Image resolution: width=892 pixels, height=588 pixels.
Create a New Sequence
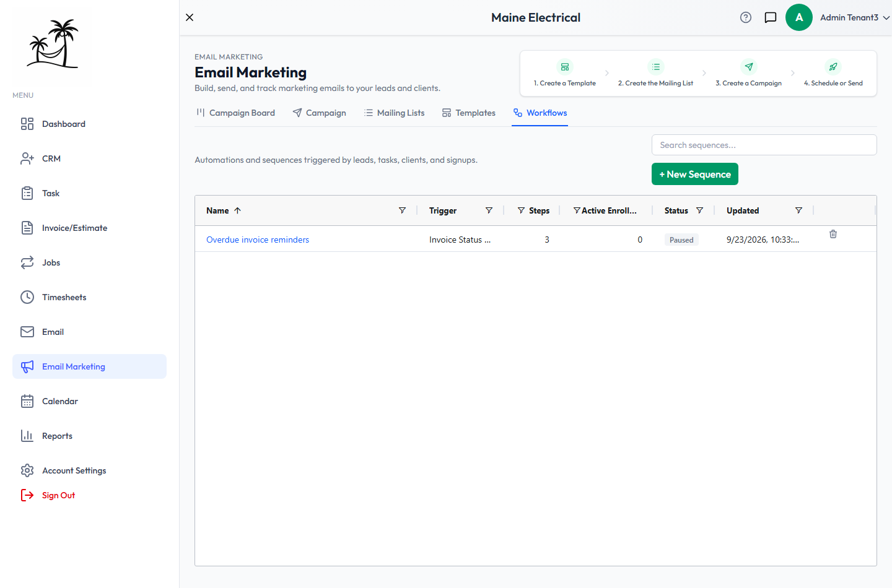pos(695,174)
